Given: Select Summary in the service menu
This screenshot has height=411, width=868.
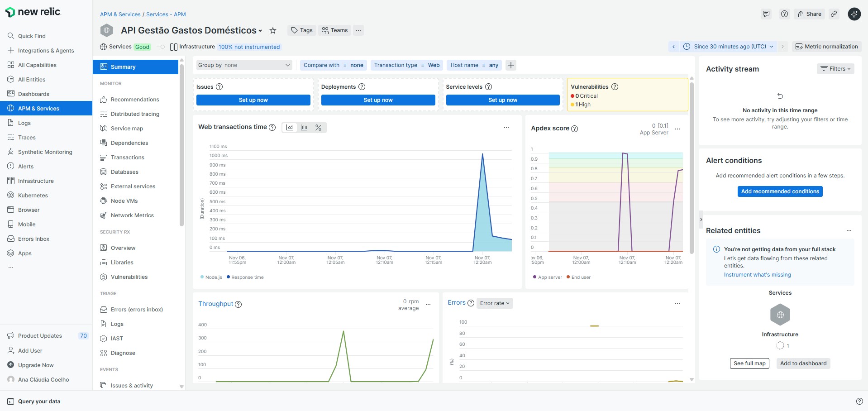Looking at the screenshot, I should pos(136,67).
